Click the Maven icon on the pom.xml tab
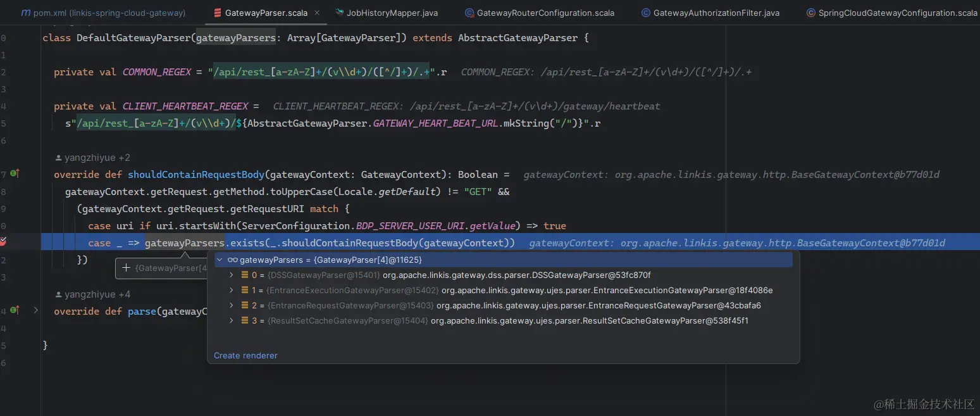Screen dimensions: 980x416 [25, 13]
